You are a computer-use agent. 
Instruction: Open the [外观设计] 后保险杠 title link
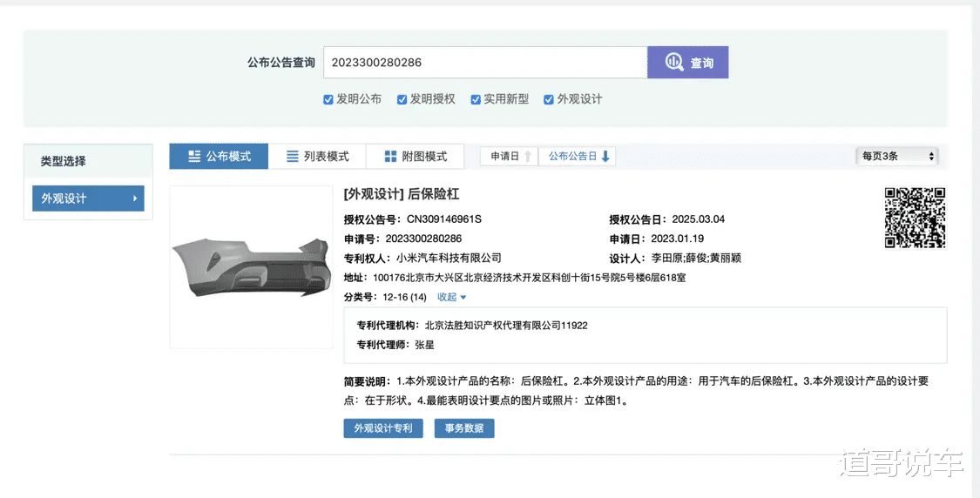coord(402,193)
